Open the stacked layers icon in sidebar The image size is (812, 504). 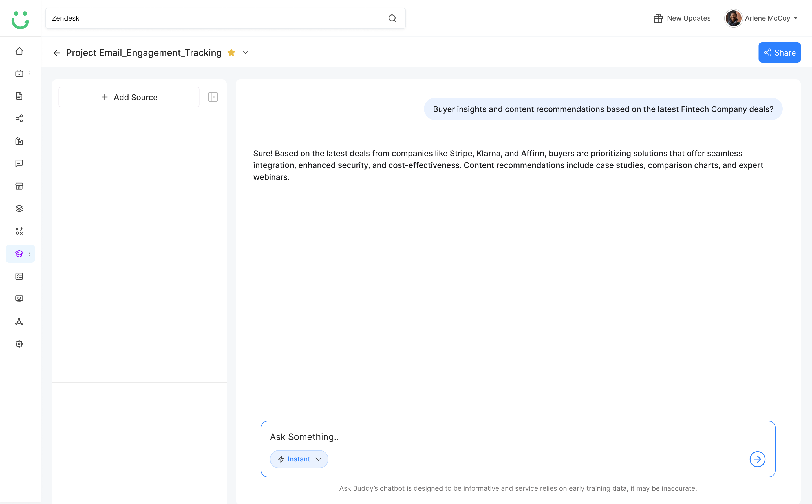click(19, 209)
